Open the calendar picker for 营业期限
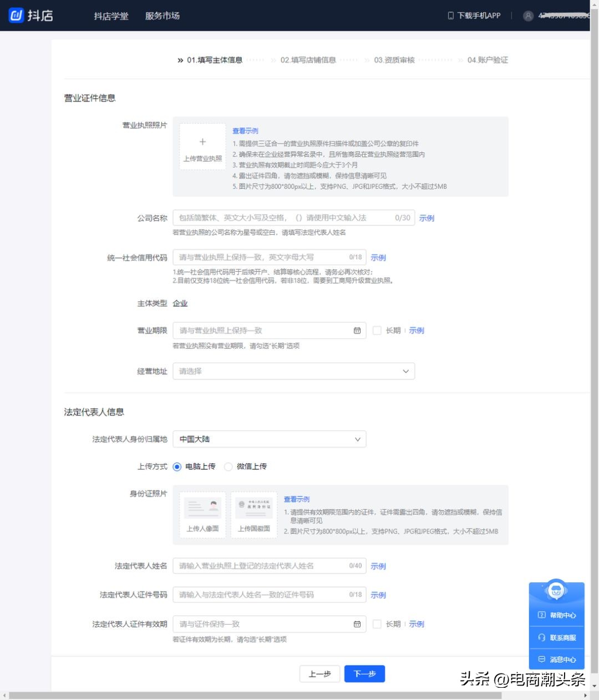This screenshot has height=700, width=599. [357, 330]
